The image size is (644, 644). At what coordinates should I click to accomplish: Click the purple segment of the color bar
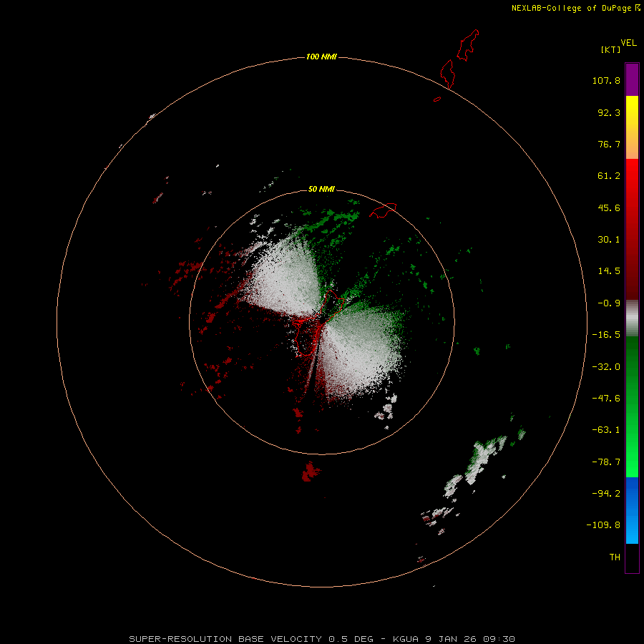[632, 79]
